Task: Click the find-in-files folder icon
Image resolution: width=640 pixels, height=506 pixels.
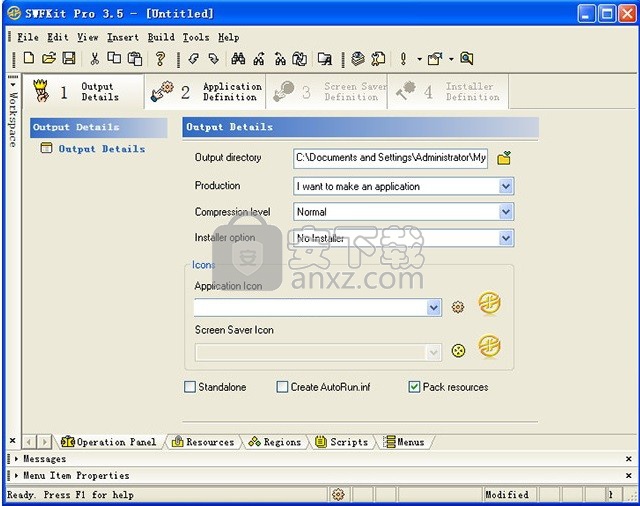Action: (325, 59)
